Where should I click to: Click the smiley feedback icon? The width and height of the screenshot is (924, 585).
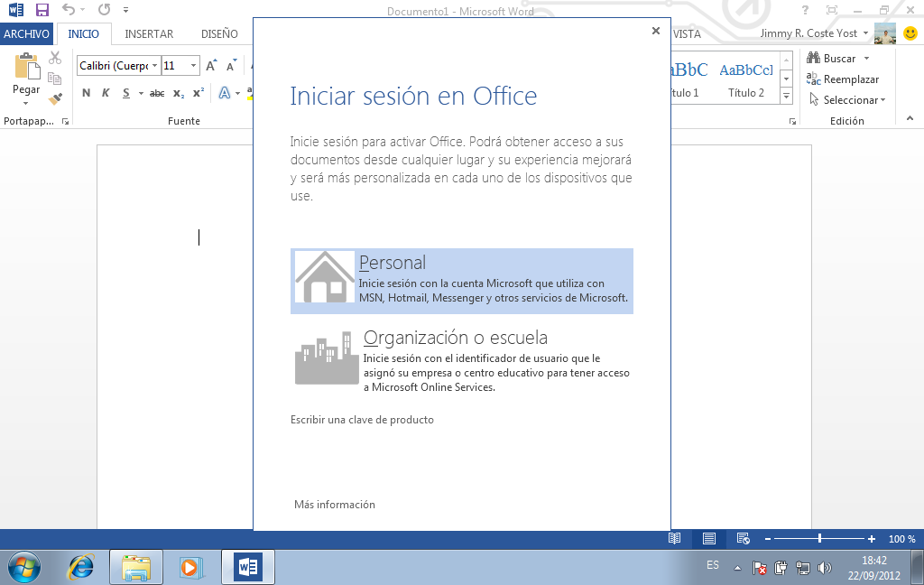click(x=910, y=33)
